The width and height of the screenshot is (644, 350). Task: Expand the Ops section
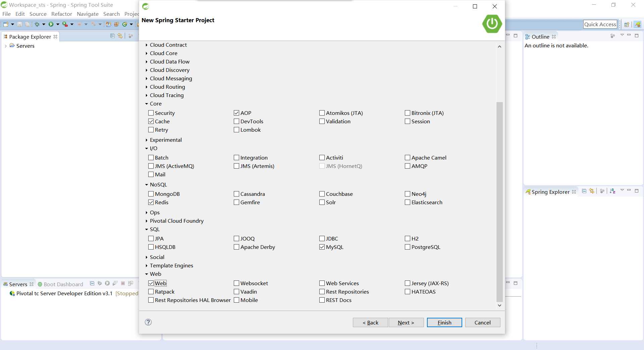point(147,213)
